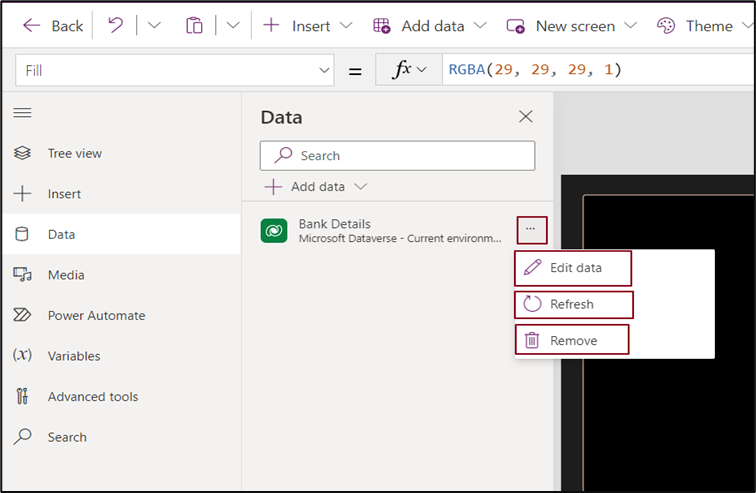Click the magnifier icon in Data search box
Viewport: 756px width, 493px height.
284,155
